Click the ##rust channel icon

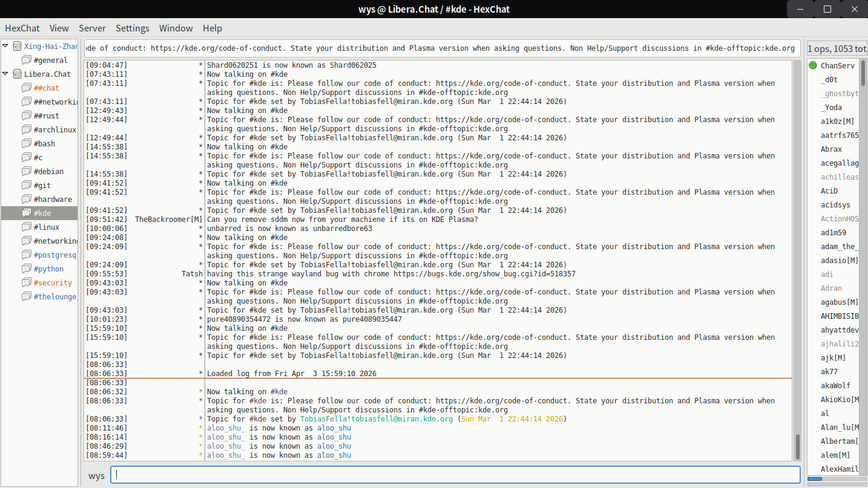26,115
